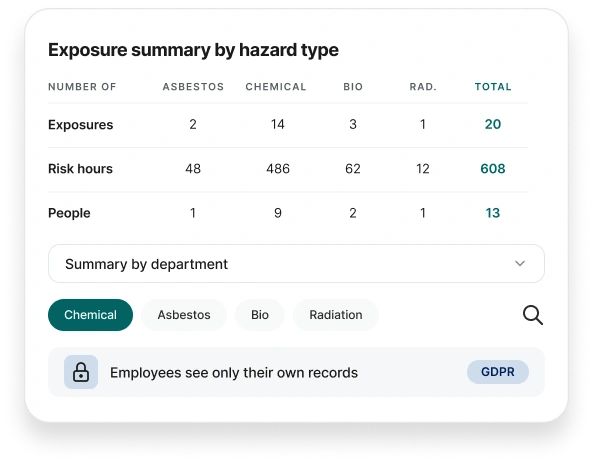593x463 pixels.
Task: Click Asbestos risk hours value 48
Action: [193, 169]
